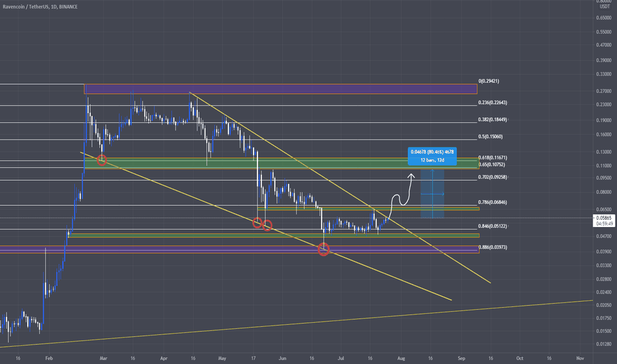Select the 0.786(0.06846) Fibonacci level label
The image size is (617, 364).
tap(493, 203)
